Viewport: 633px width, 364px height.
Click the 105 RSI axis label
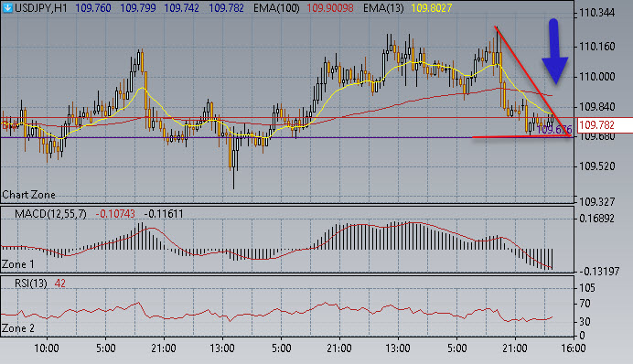click(587, 288)
